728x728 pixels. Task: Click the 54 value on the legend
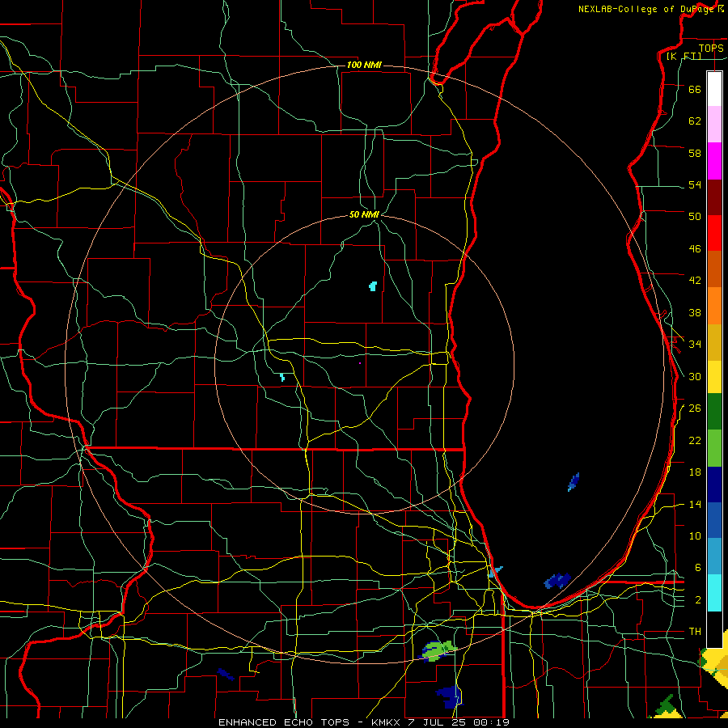[x=695, y=184]
